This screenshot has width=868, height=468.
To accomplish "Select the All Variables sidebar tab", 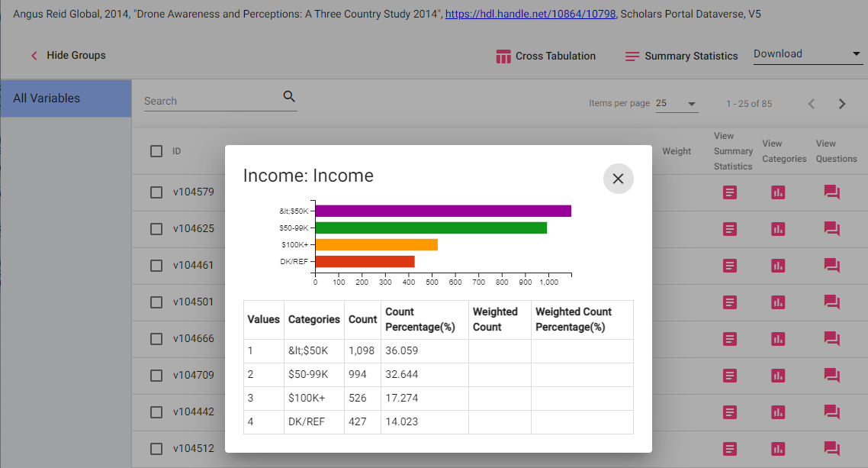I will click(46, 98).
